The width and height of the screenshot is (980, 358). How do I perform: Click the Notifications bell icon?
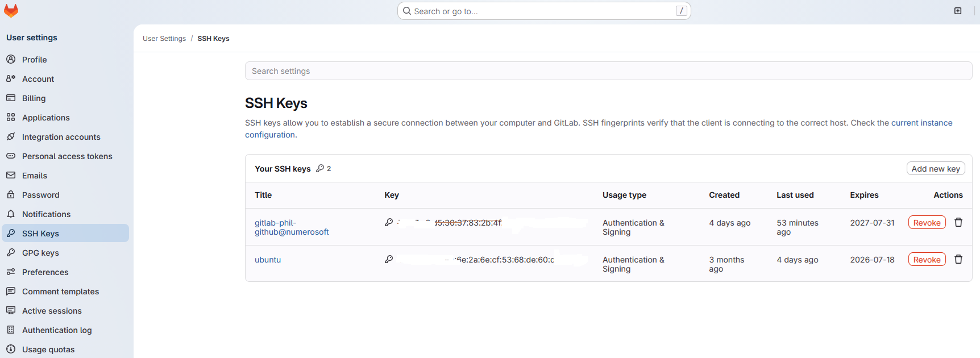11,214
